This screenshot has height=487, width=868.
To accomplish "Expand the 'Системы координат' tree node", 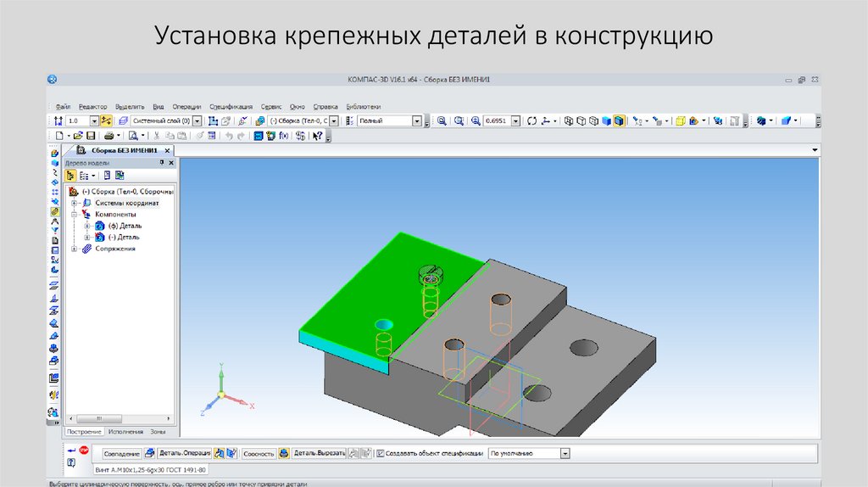I will point(75,204).
